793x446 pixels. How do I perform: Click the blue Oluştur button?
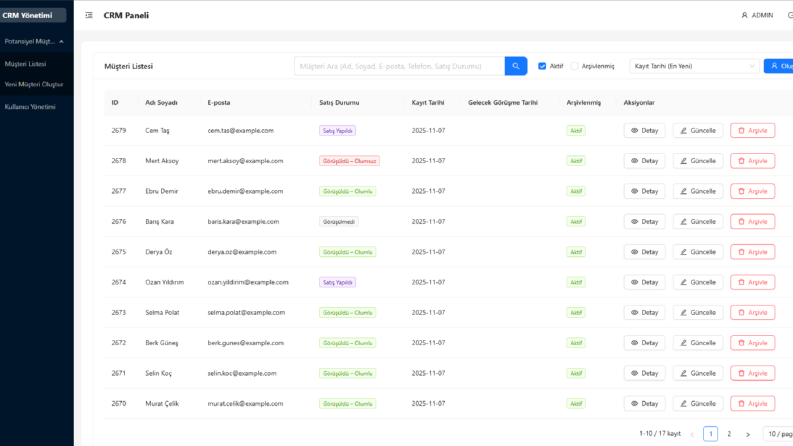coord(779,66)
